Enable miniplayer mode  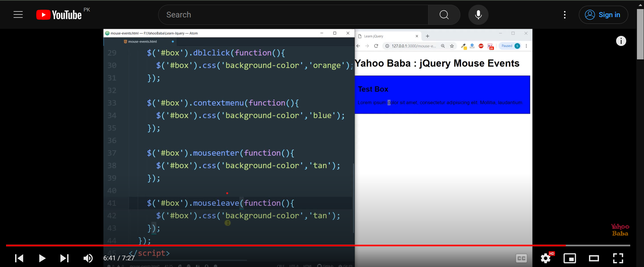pyautogui.click(x=569, y=258)
